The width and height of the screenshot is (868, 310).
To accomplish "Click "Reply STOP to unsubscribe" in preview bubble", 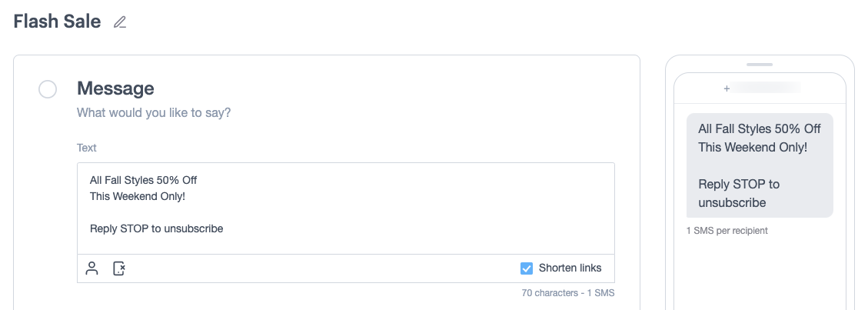I will coord(738,194).
